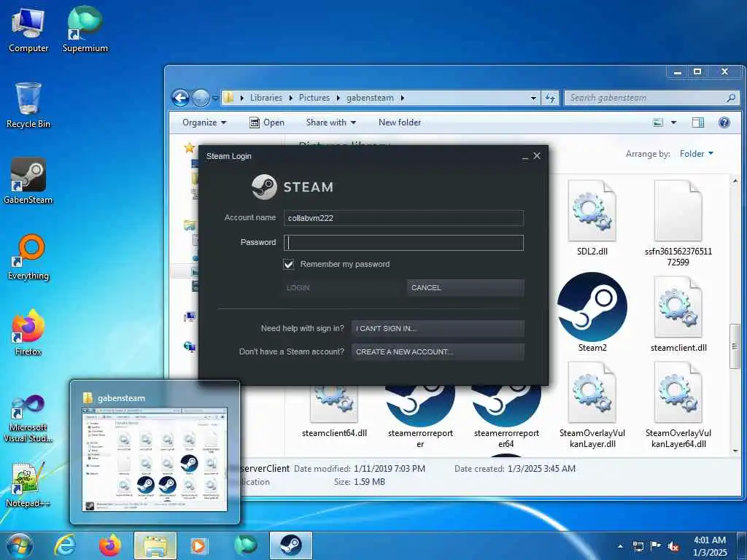The height and width of the screenshot is (560, 747).
Task: Navigate to the Pictures breadcrumb
Action: click(314, 98)
